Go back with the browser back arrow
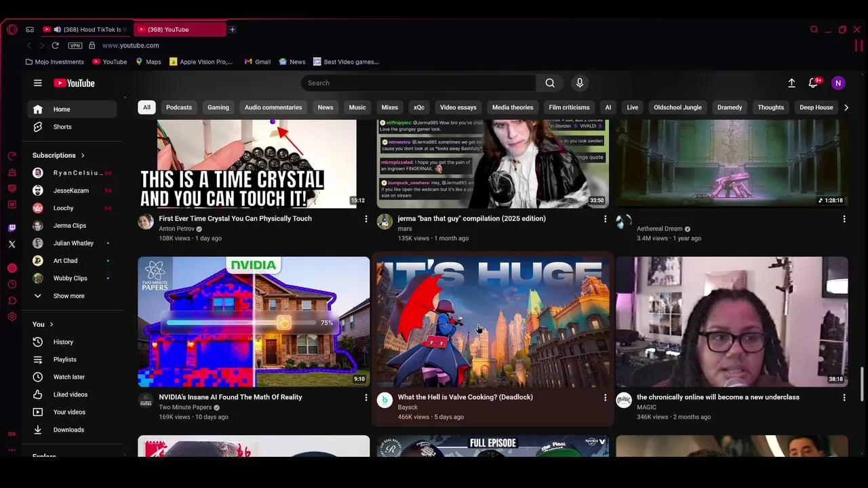 point(28,45)
